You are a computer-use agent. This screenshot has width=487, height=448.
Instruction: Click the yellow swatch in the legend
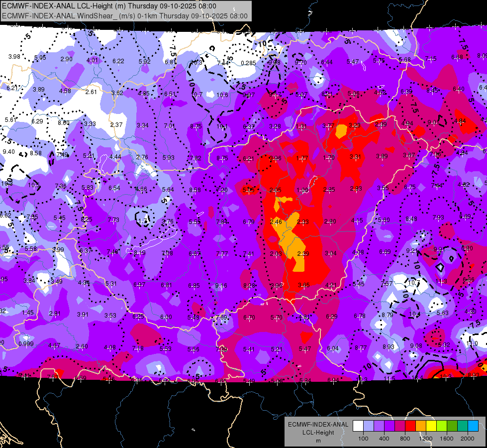click(x=431, y=426)
